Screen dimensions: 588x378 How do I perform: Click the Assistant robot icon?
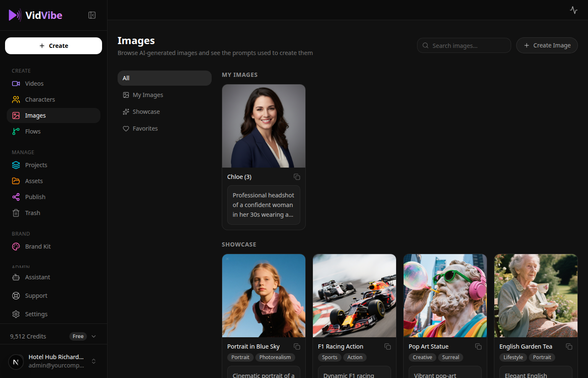click(16, 277)
